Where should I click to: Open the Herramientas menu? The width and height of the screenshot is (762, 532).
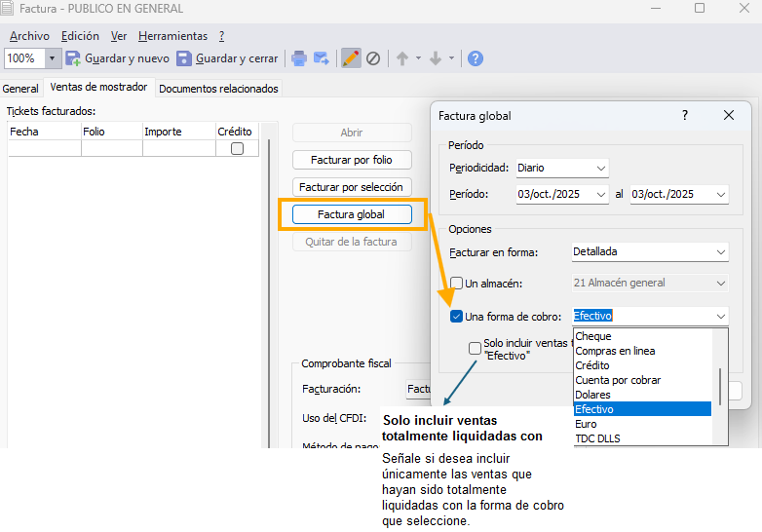[x=172, y=36]
